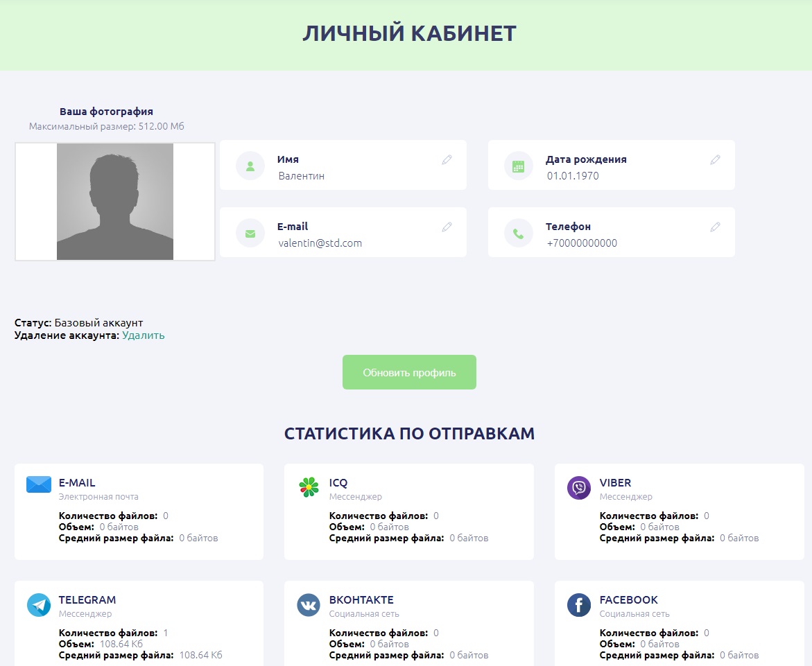Click the Telegram paper plane icon
This screenshot has width=812, height=666.
click(x=39, y=605)
